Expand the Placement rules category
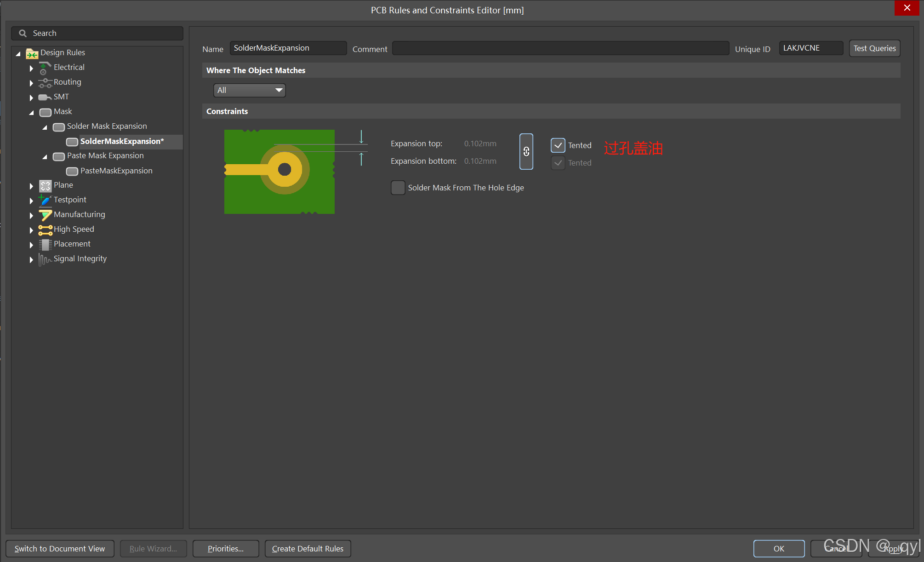924x562 pixels. pos(31,245)
